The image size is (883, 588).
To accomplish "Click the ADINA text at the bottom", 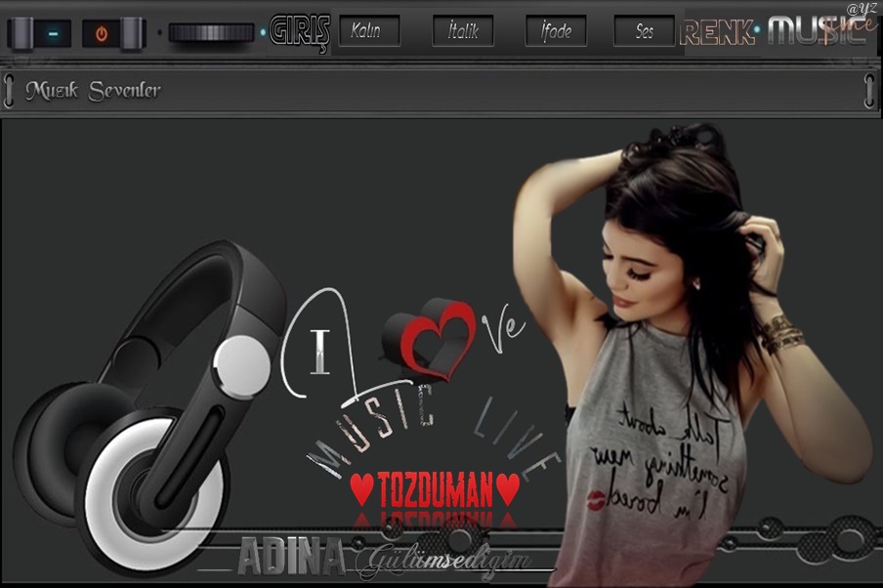I will point(291,557).
